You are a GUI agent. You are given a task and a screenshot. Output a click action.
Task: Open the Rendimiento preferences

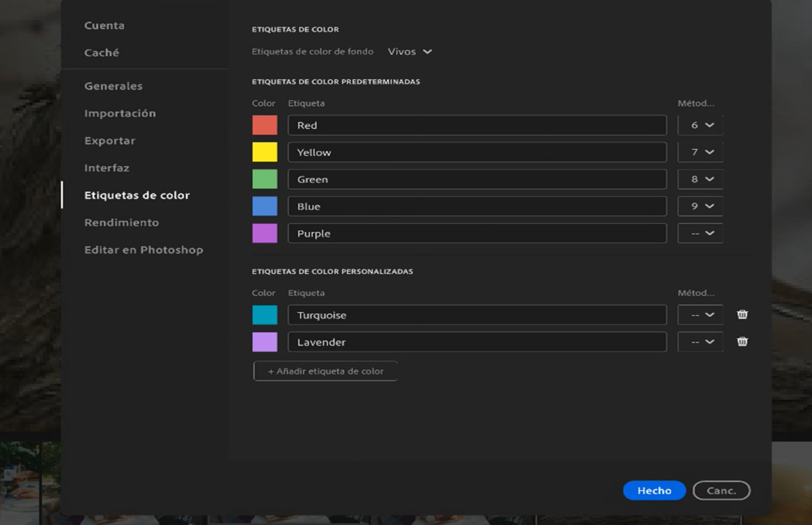click(122, 223)
